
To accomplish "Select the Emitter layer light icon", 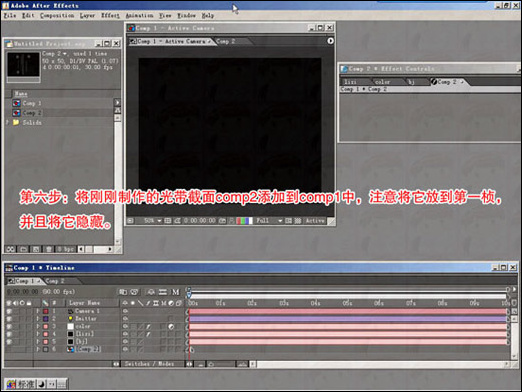I will (70, 319).
